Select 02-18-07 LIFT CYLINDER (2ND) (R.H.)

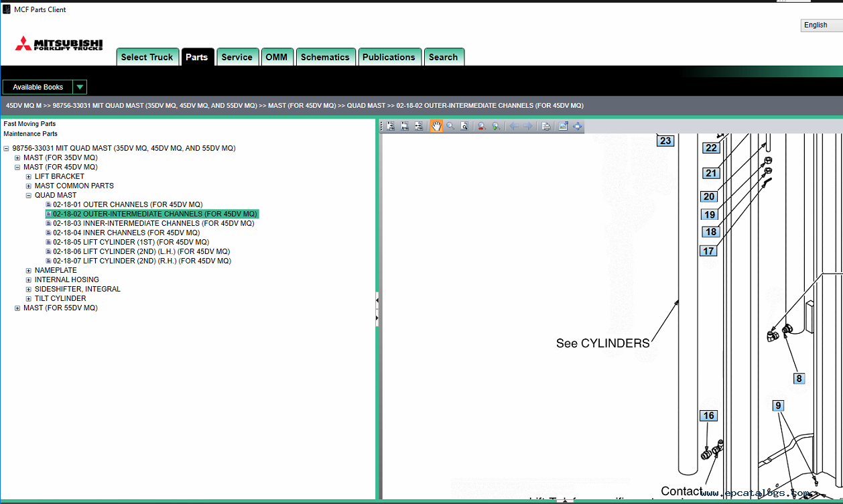[x=143, y=261]
